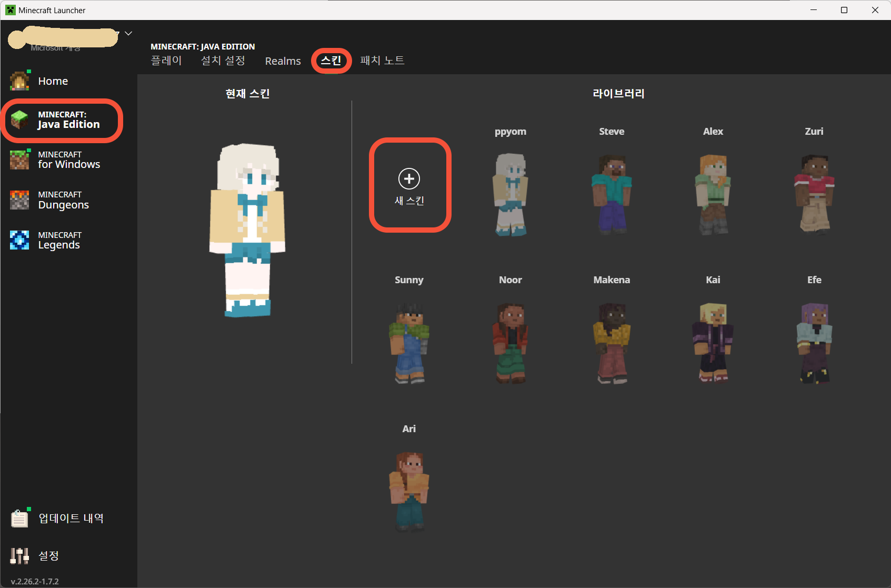The height and width of the screenshot is (588, 891).
Task: Open 업데이트 내역 text
Action: [x=71, y=519]
